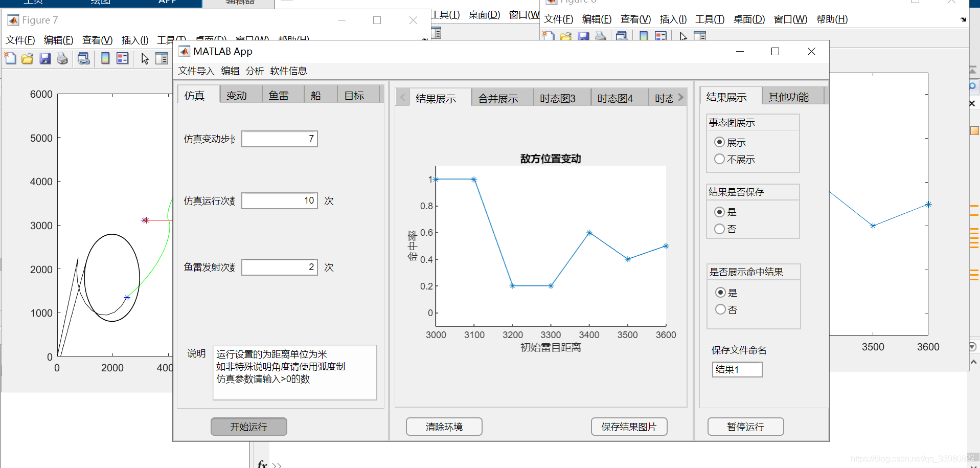Click MATLAB logo icon in MATLAB App title bar
The height and width of the screenshot is (468, 980).
click(184, 51)
